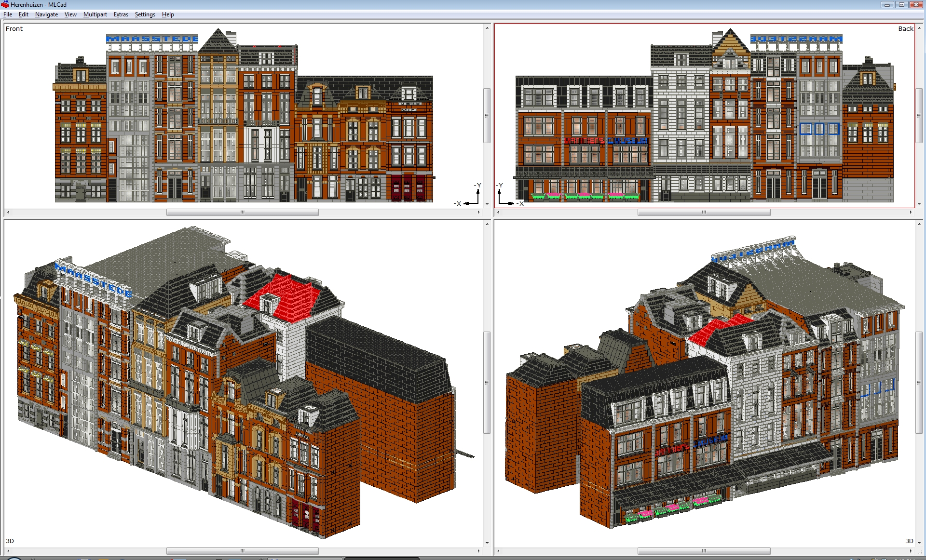
Task: Click left scroll arrow of Back view scrollbar
Action: pyautogui.click(x=497, y=212)
